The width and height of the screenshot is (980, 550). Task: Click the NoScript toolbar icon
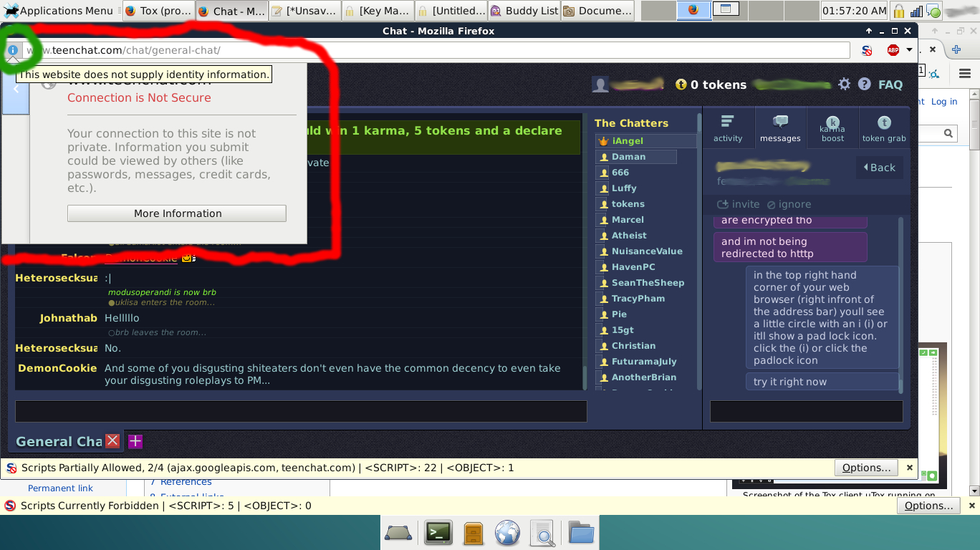pos(867,50)
